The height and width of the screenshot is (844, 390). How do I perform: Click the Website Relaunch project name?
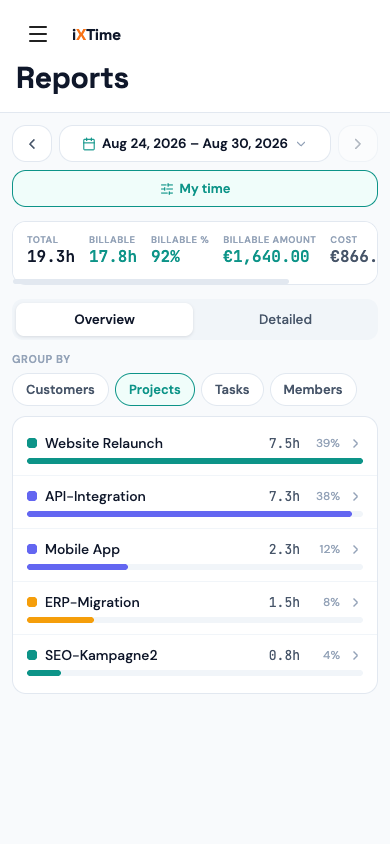[x=104, y=443]
